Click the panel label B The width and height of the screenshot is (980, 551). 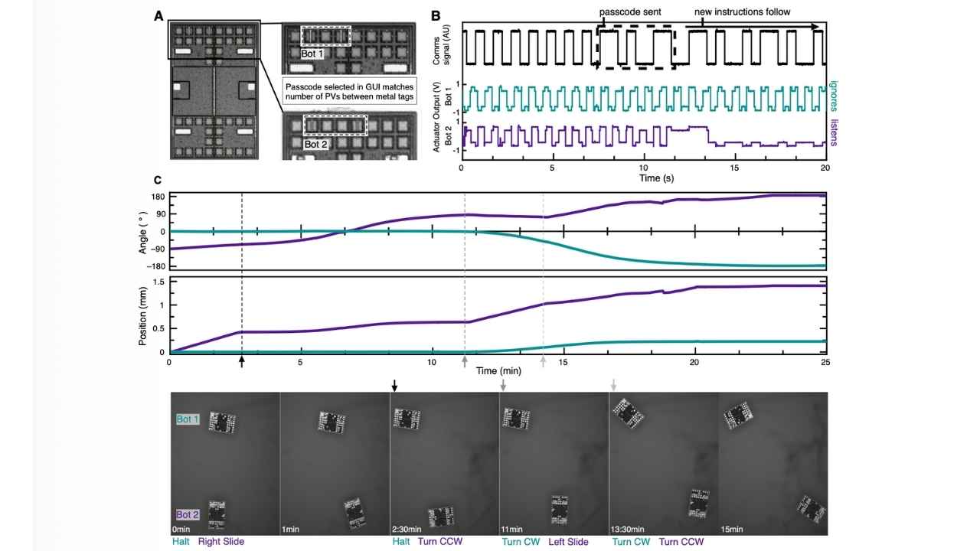click(436, 15)
